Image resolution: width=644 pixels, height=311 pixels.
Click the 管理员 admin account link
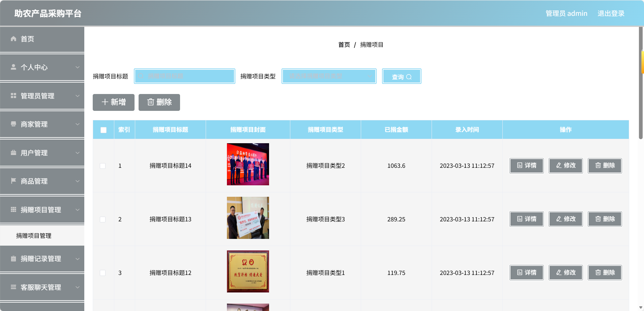(566, 13)
